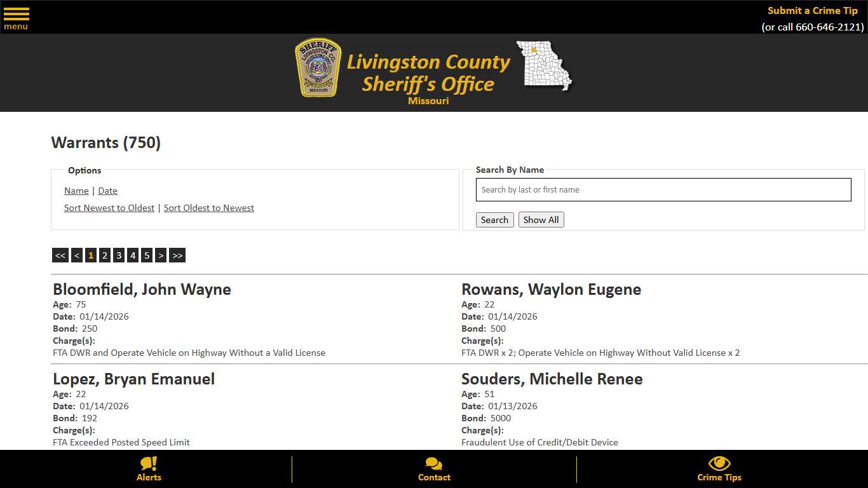Open Submit a Crime Tip

click(x=812, y=10)
